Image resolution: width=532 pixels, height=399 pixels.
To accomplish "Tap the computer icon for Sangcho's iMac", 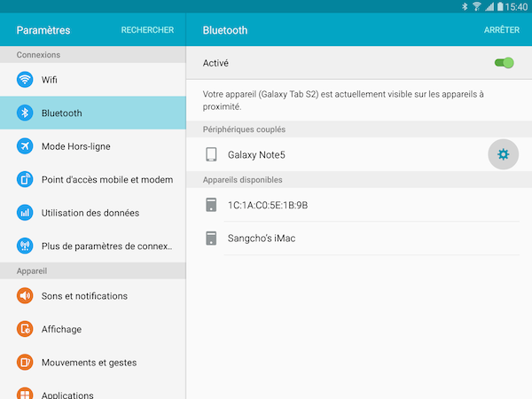I will coord(211,239).
